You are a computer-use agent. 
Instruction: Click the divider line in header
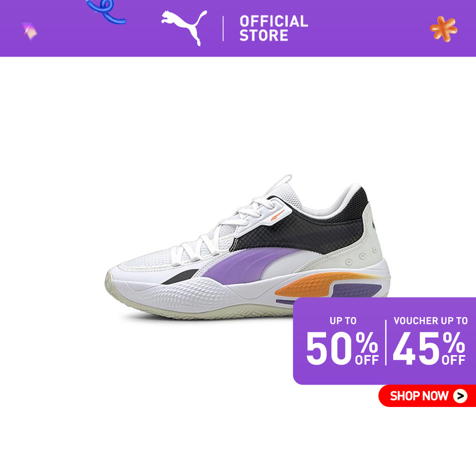click(223, 29)
